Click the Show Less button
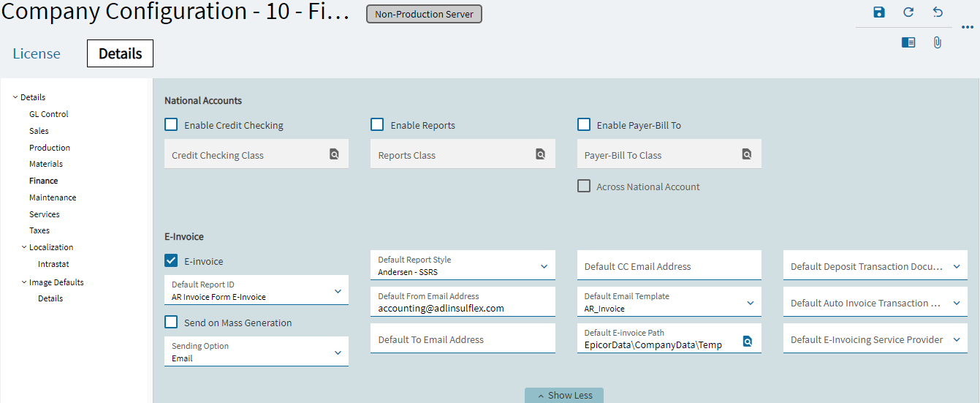The image size is (980, 403). tap(564, 395)
